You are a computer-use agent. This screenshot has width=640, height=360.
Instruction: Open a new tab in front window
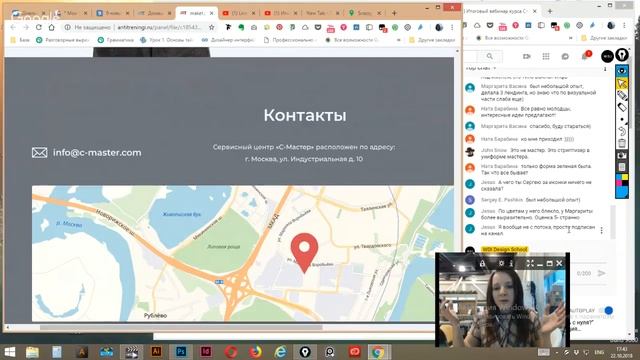394,13
